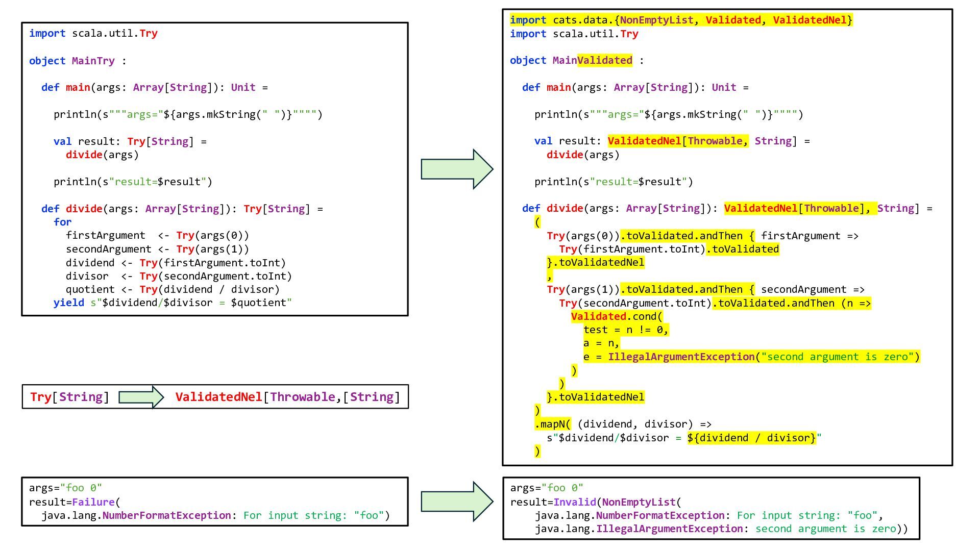
Task: Click 'val result: ValidatedNel[Throwable, String] =' line
Action: pyautogui.click(x=672, y=141)
